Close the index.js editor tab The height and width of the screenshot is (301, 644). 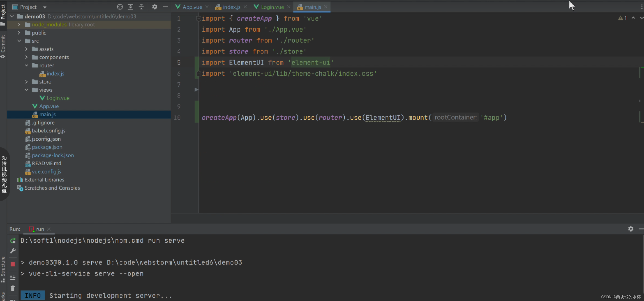245,7
